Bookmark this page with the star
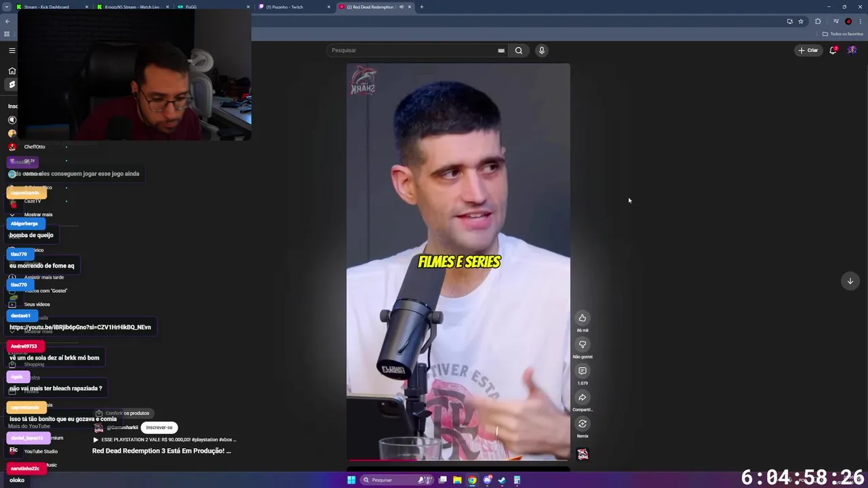 (x=801, y=22)
